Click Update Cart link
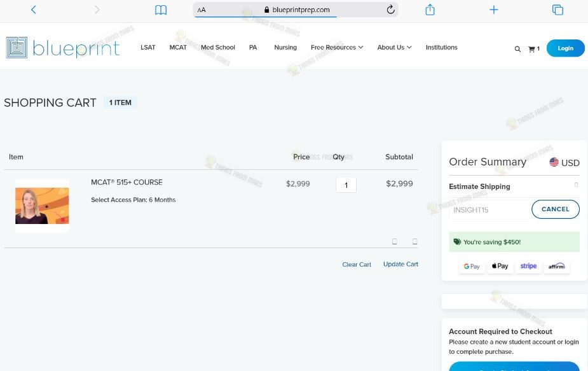This screenshot has height=371, width=588. 400,264
